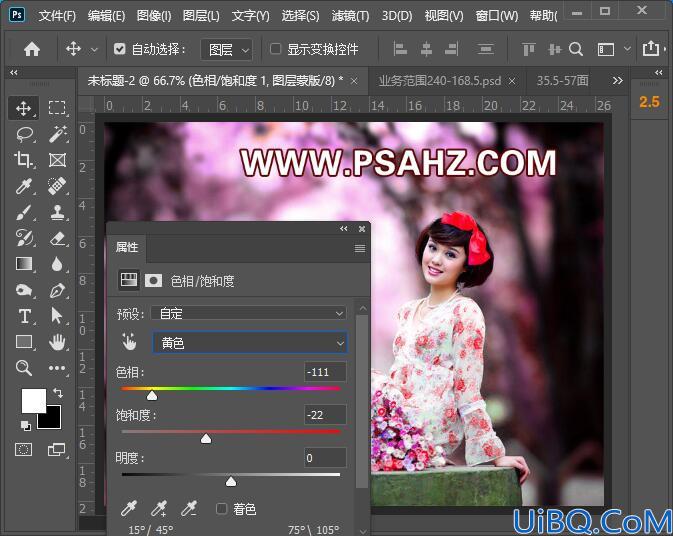
Task: Click the 饱和度 saturation slider handle
Action: tap(206, 439)
